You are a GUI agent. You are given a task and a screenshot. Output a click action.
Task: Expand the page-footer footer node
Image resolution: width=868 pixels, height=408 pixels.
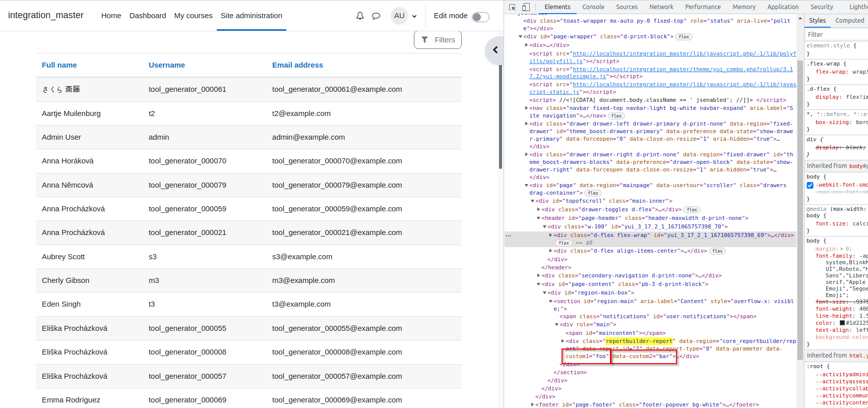click(x=533, y=404)
